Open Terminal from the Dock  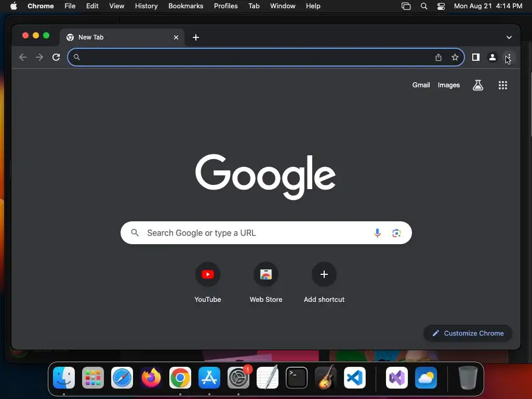(x=297, y=378)
